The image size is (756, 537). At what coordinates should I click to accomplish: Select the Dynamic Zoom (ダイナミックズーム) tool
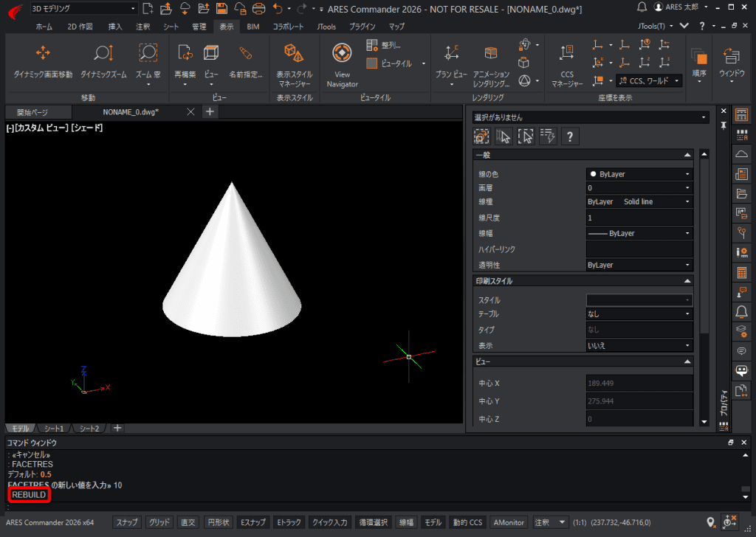point(103,61)
